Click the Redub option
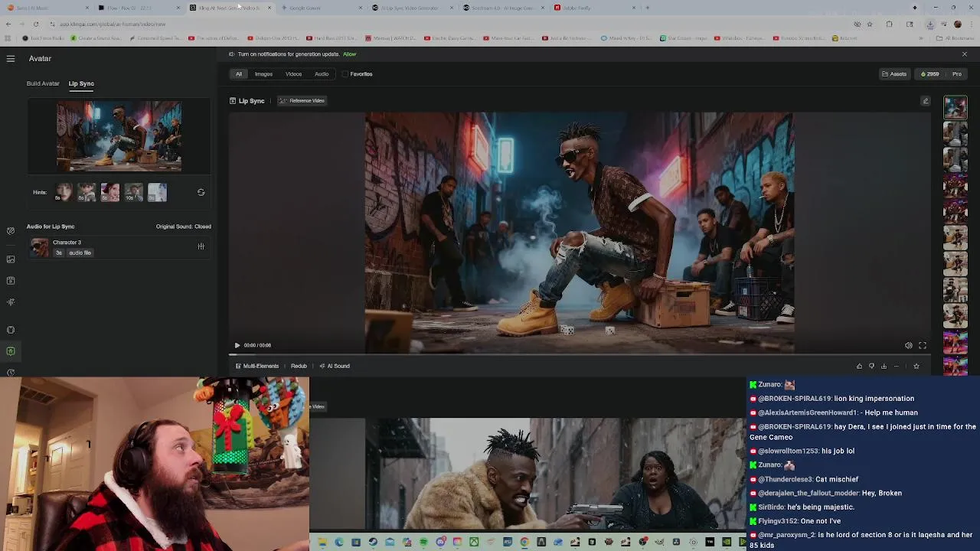 point(299,366)
